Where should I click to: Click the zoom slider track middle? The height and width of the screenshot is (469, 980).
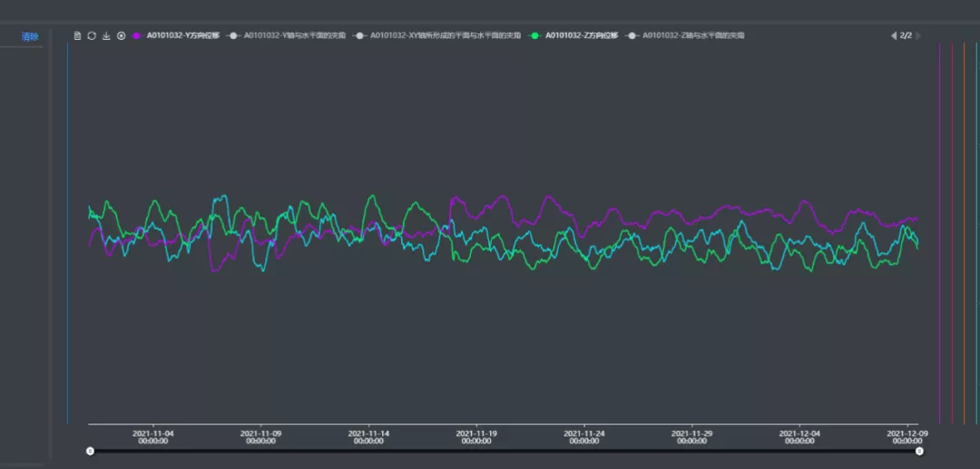tap(504, 450)
